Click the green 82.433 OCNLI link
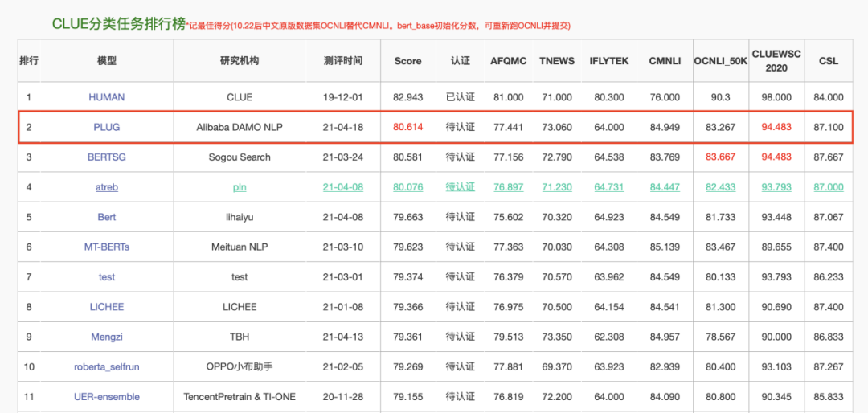Viewport: 868px width, 413px height. (x=721, y=187)
